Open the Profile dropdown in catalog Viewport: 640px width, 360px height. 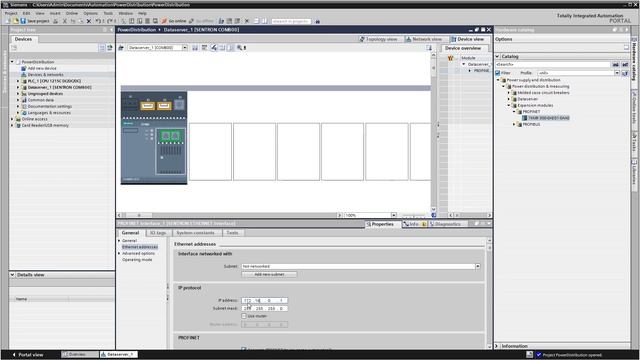[617, 73]
